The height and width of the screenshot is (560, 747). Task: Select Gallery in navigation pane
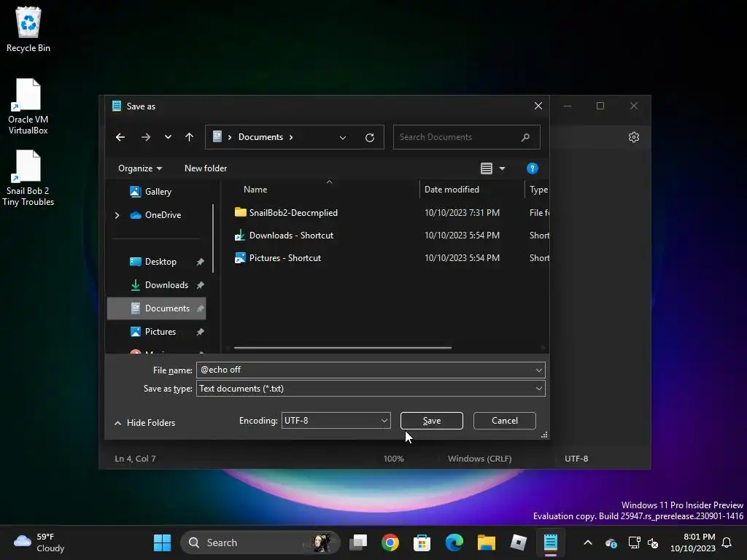(x=158, y=192)
